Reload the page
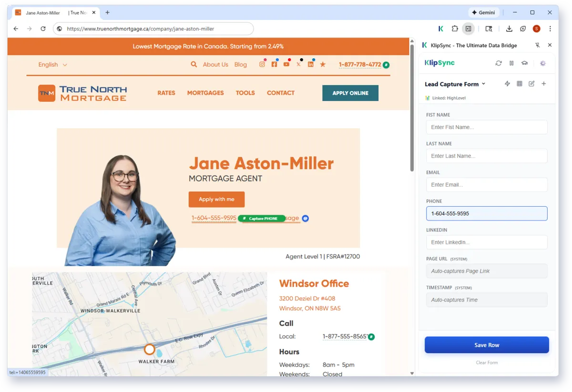Screen dimensions: 572x392 pos(43,29)
